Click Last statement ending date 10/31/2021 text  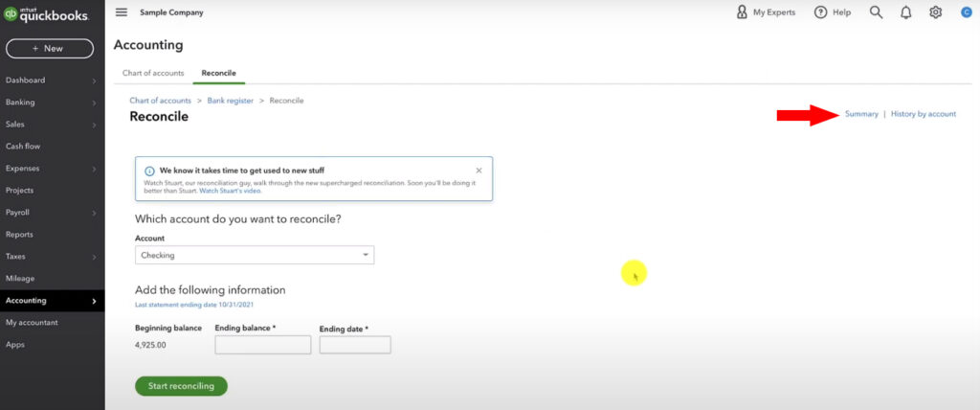click(x=194, y=305)
